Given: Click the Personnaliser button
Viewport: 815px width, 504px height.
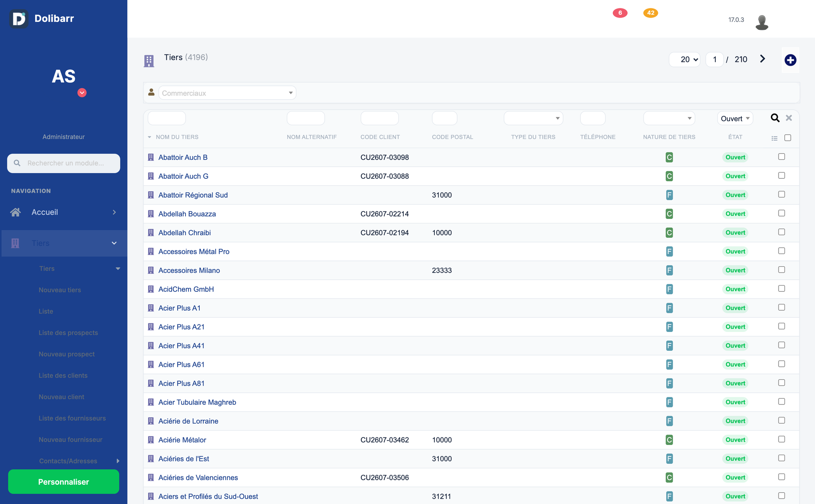Looking at the screenshot, I should pyautogui.click(x=64, y=482).
